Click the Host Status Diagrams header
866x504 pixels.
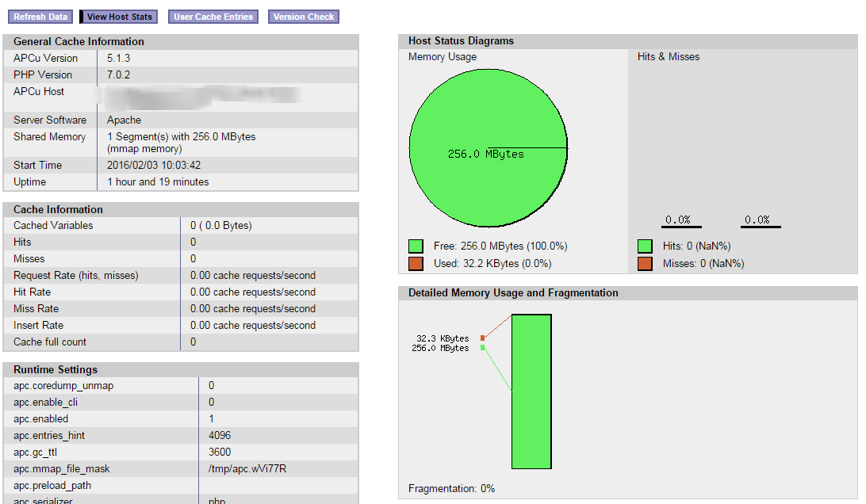coord(461,40)
